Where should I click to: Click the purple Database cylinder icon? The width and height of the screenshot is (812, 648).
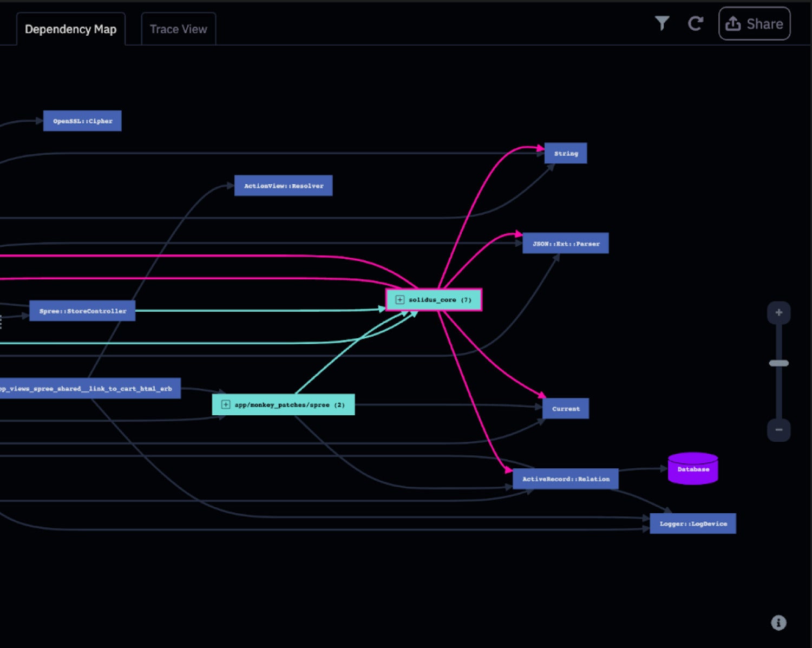(x=693, y=469)
